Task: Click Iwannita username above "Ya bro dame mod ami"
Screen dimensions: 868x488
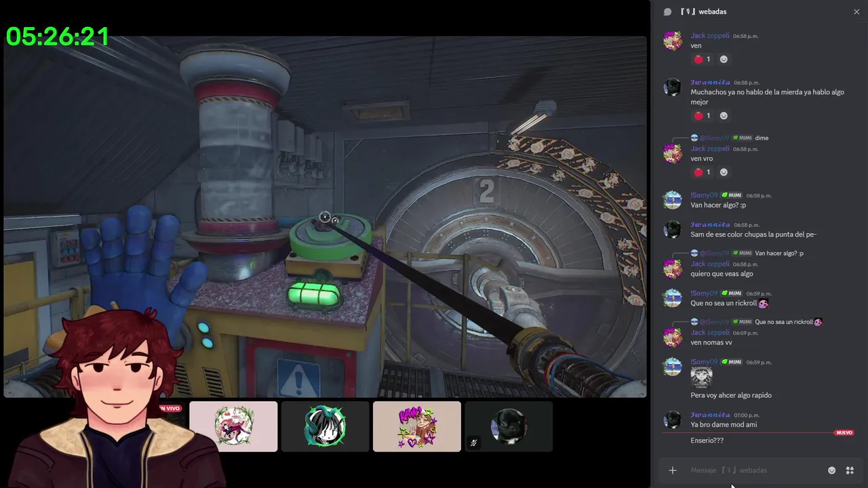Action: coord(711,415)
